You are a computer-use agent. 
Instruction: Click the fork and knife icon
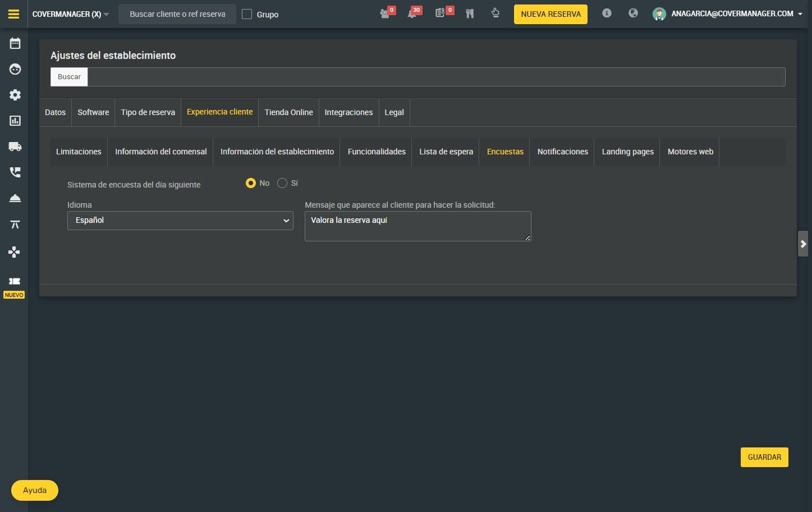470,13
